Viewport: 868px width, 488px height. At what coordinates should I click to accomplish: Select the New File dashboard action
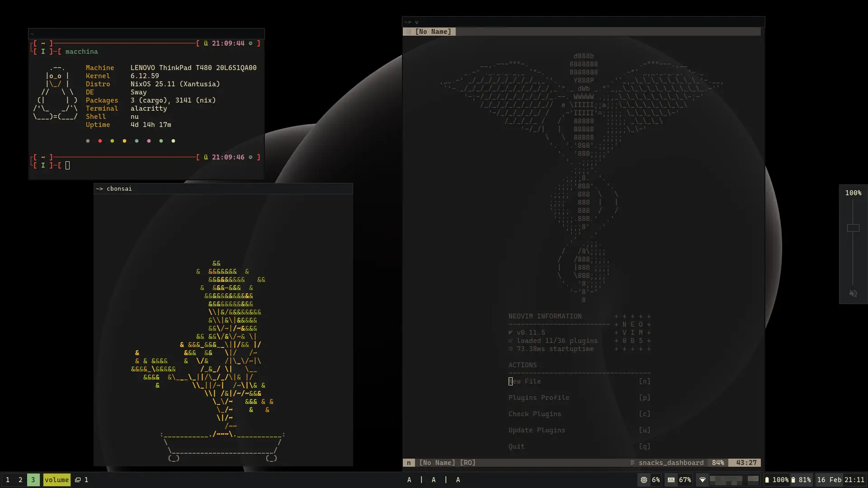tap(524, 381)
